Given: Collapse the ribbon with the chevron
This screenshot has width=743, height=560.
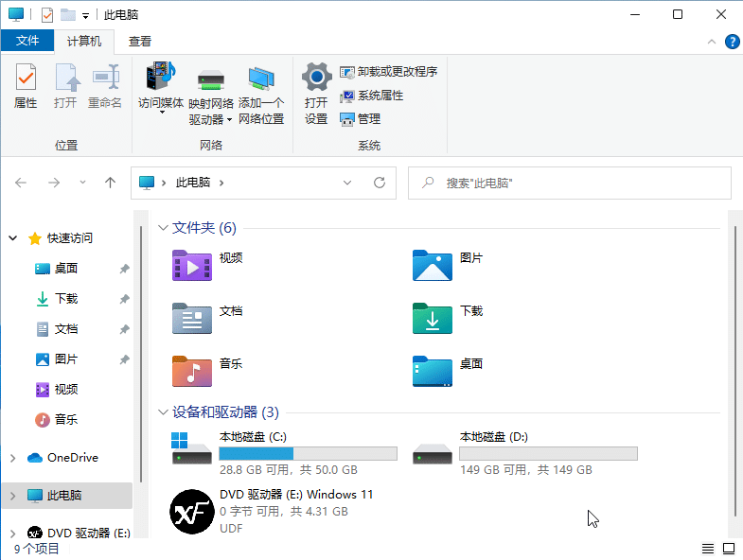Looking at the screenshot, I should point(713,42).
